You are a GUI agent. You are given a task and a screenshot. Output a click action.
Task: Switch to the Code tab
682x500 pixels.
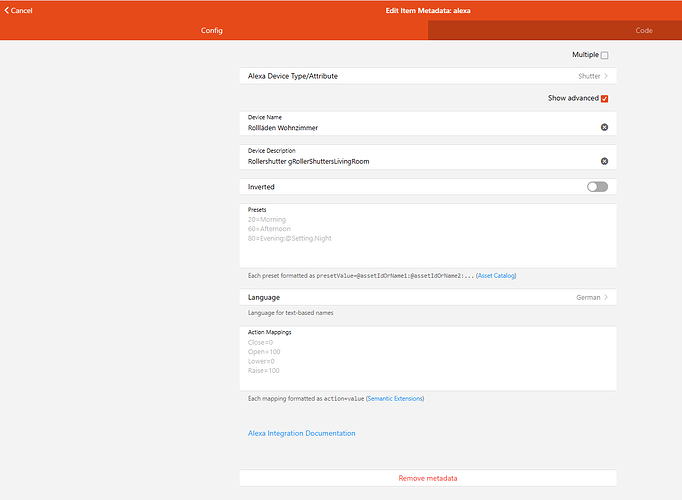[644, 30]
